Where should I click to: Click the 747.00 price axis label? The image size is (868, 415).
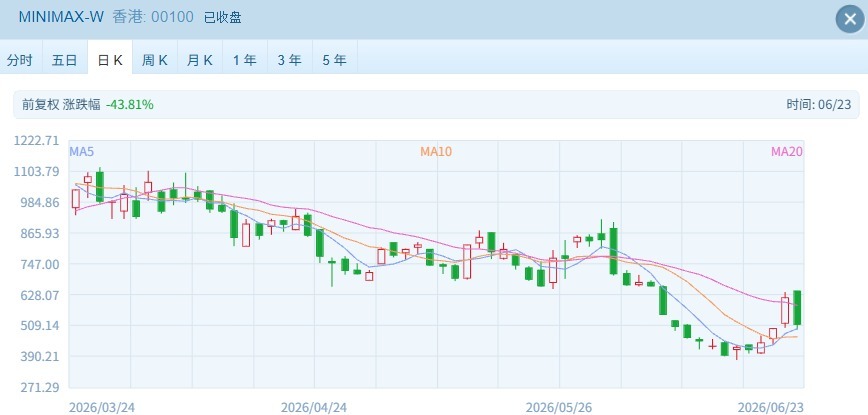pos(38,264)
